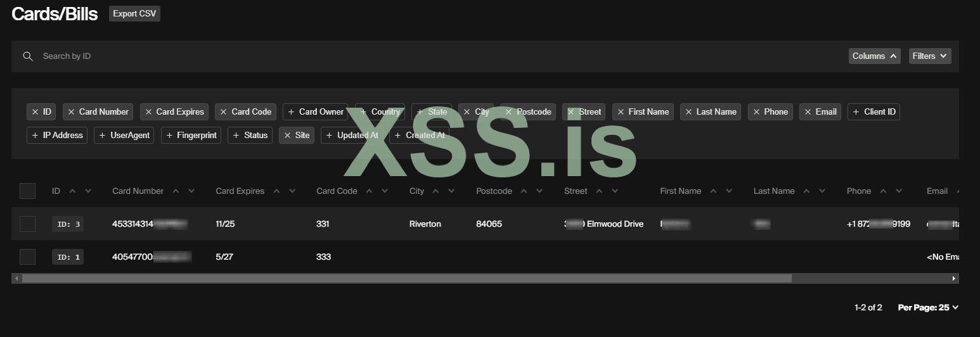Image resolution: width=980 pixels, height=337 pixels.
Task: Sort Phone descending arrow
Action: (x=899, y=191)
